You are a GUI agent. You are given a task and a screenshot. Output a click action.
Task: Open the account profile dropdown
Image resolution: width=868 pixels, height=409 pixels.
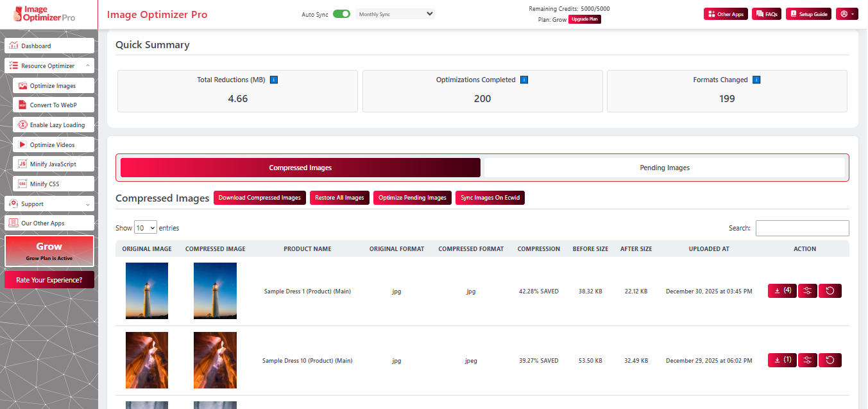pyautogui.click(x=847, y=13)
